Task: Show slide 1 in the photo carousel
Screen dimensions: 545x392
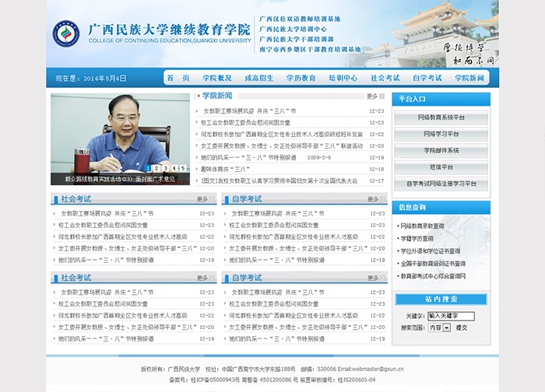Action: [148, 168]
